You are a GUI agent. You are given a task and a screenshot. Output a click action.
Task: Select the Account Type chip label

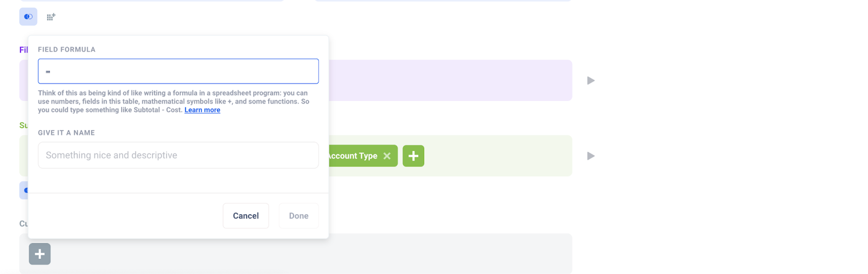click(x=352, y=156)
